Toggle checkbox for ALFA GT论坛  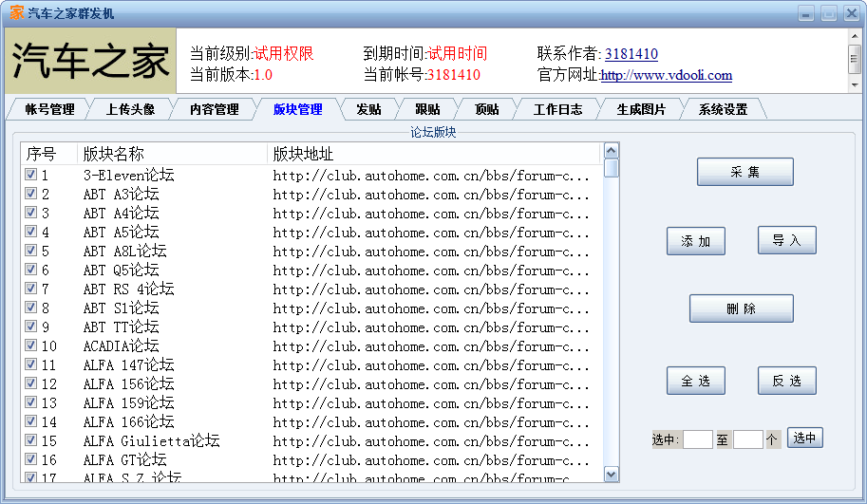click(x=30, y=459)
